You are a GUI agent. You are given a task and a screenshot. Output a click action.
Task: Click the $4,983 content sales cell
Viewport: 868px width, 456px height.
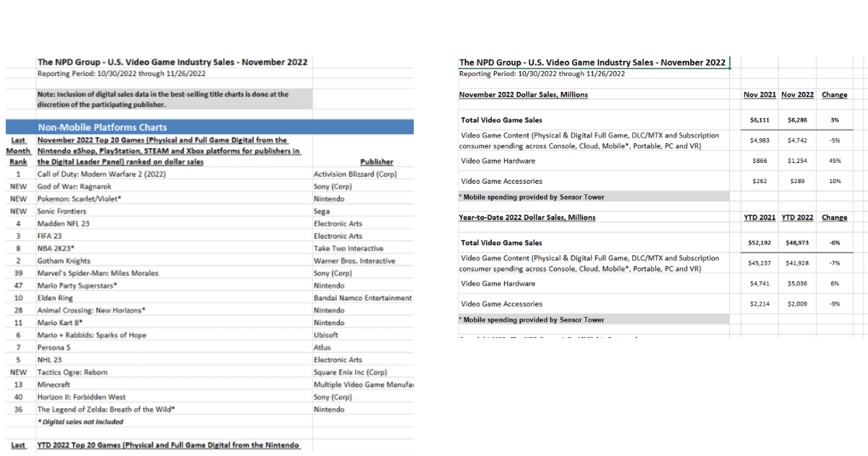[x=759, y=140]
